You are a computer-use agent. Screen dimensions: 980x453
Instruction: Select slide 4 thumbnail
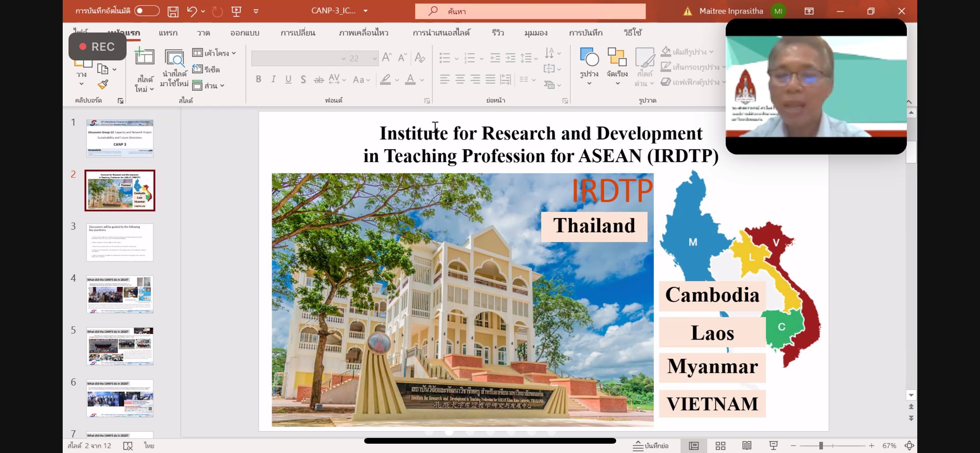point(120,294)
